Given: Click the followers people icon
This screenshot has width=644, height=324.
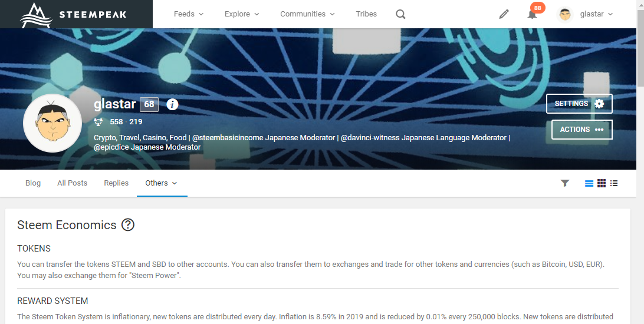Looking at the screenshot, I should coord(98,122).
